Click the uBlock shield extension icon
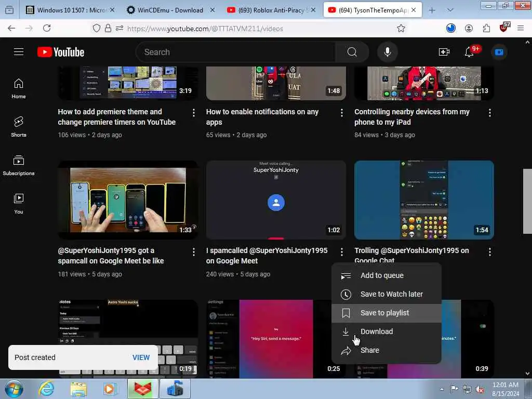Image resolution: width=532 pixels, height=399 pixels. click(x=504, y=28)
